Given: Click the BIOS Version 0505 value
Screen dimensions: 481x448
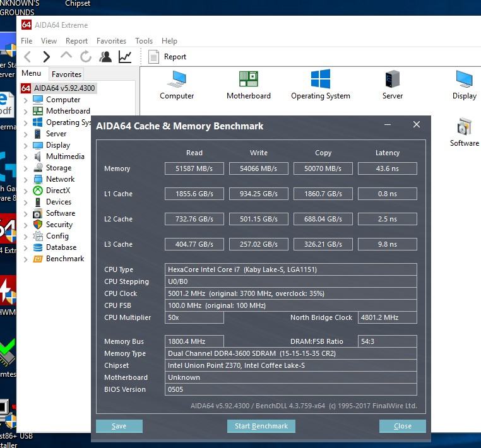Looking at the screenshot, I should 291,389.
